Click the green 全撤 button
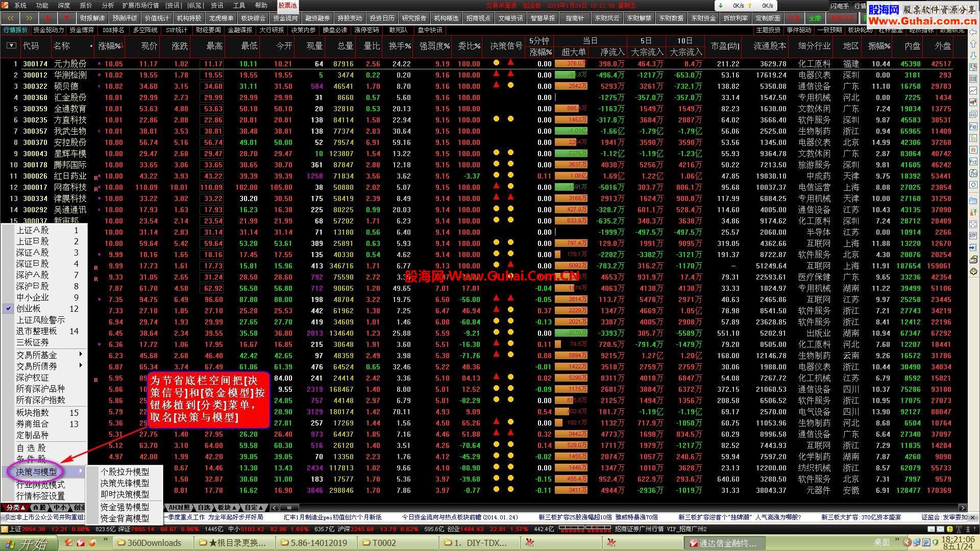 [x=816, y=18]
